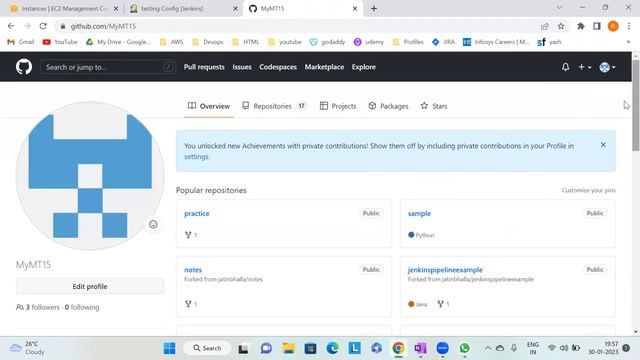
Task: Open the plus create-new dropdown
Action: pos(584,67)
